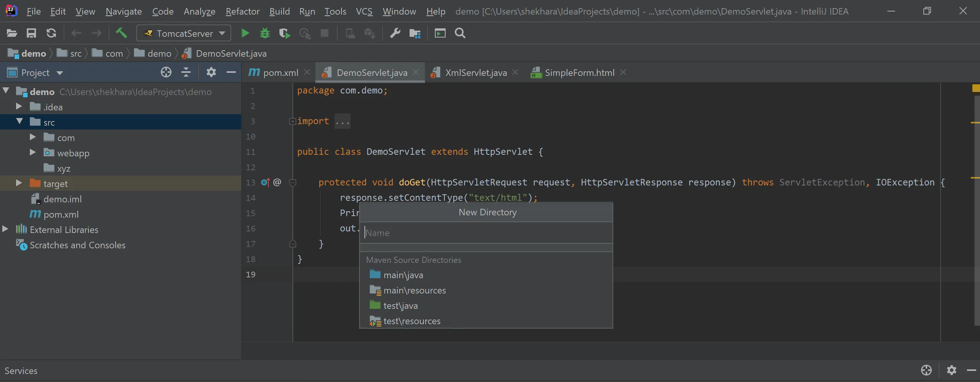Click the Build project hammer icon

[121, 33]
